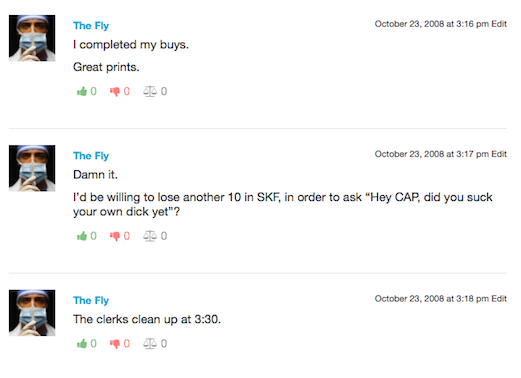Click avatar beside the clerks comment
Viewport: 521px width, 378px height.
[32, 313]
